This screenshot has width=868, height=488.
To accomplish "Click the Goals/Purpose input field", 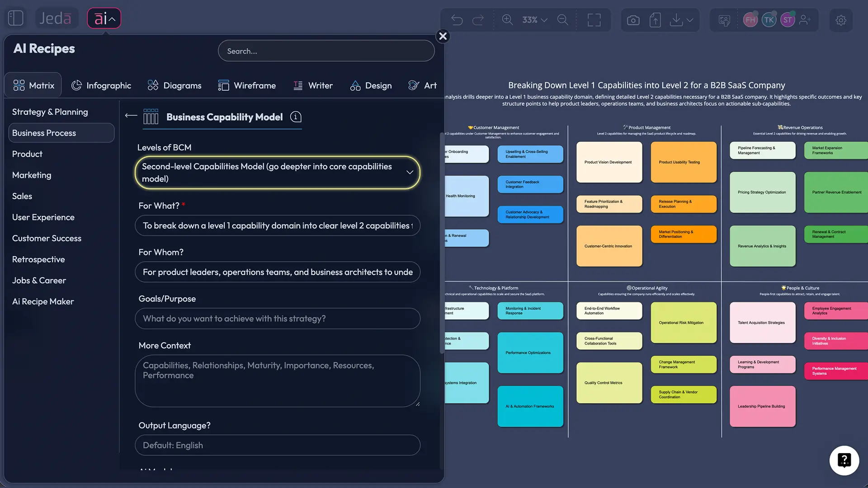I will click(277, 319).
